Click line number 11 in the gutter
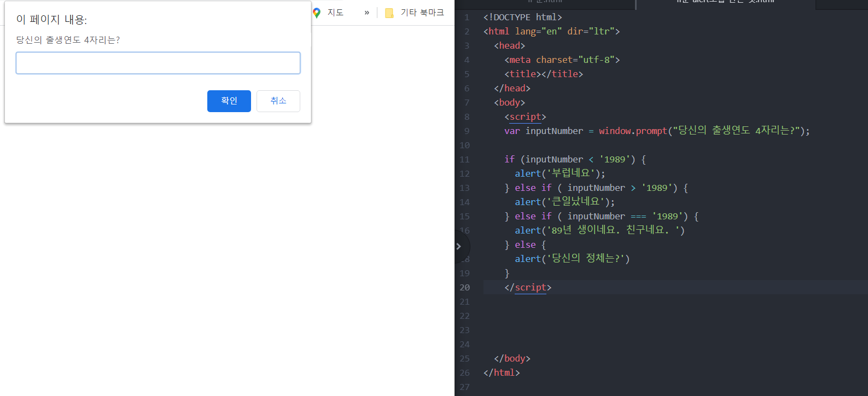Screen dimensions: 868x396 [464, 160]
